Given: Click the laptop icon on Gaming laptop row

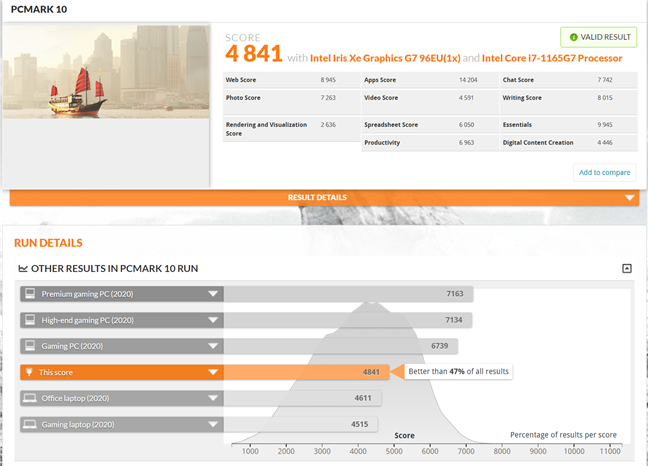Looking at the screenshot, I should (x=30, y=424).
